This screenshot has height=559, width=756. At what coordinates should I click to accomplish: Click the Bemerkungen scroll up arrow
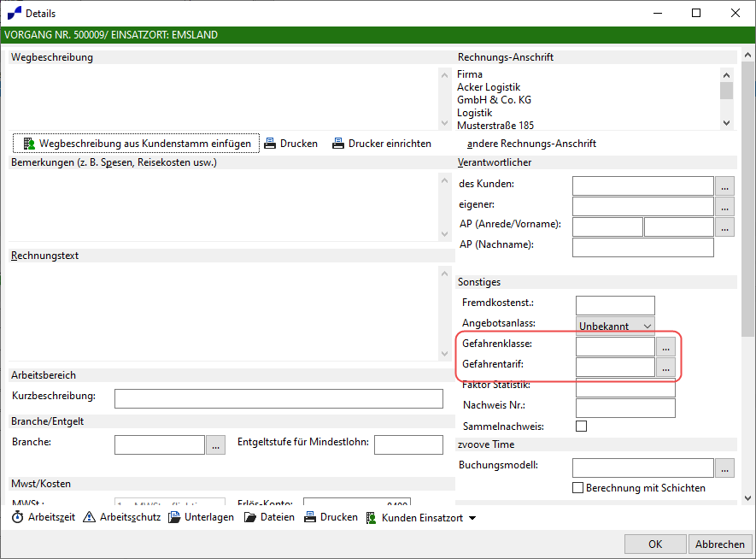click(444, 180)
